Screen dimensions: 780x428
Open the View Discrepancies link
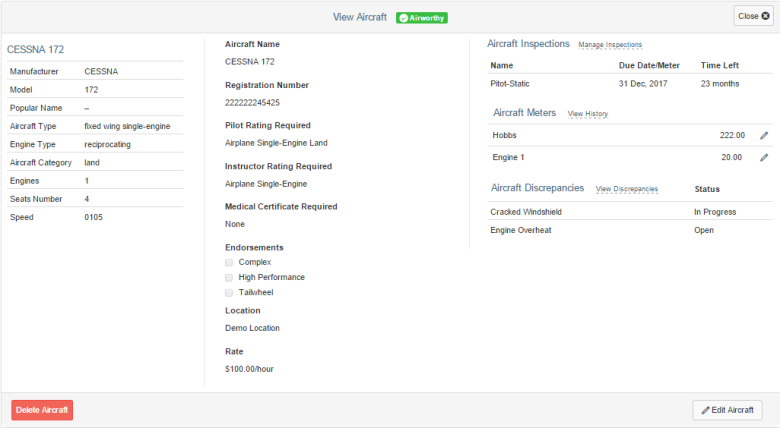(627, 189)
